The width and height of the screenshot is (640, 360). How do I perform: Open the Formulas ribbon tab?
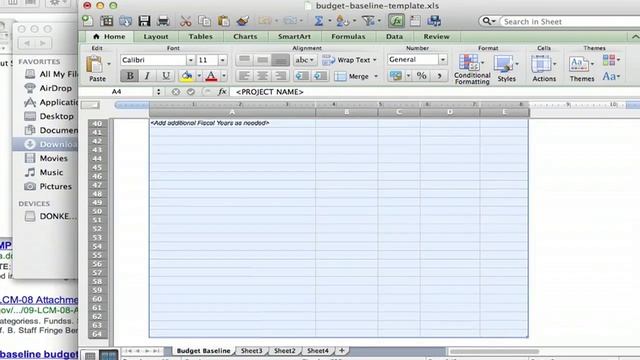(348, 37)
